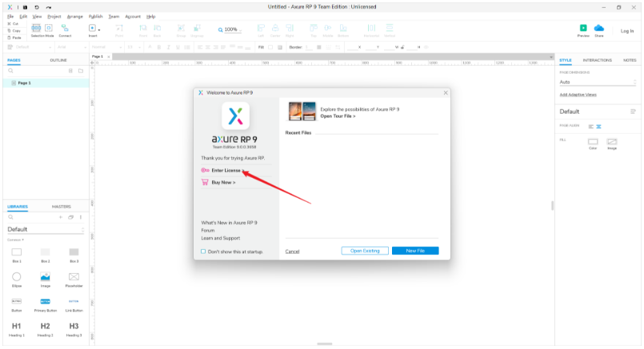Open the Default widget style dropdown

[x=29, y=47]
